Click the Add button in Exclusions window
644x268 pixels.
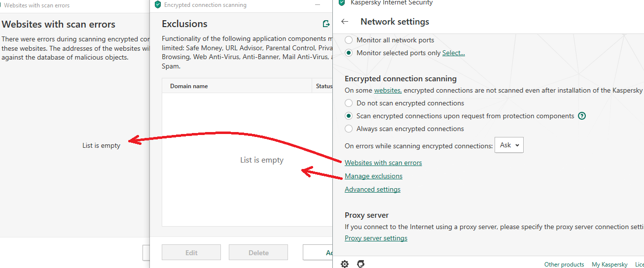[318, 253]
